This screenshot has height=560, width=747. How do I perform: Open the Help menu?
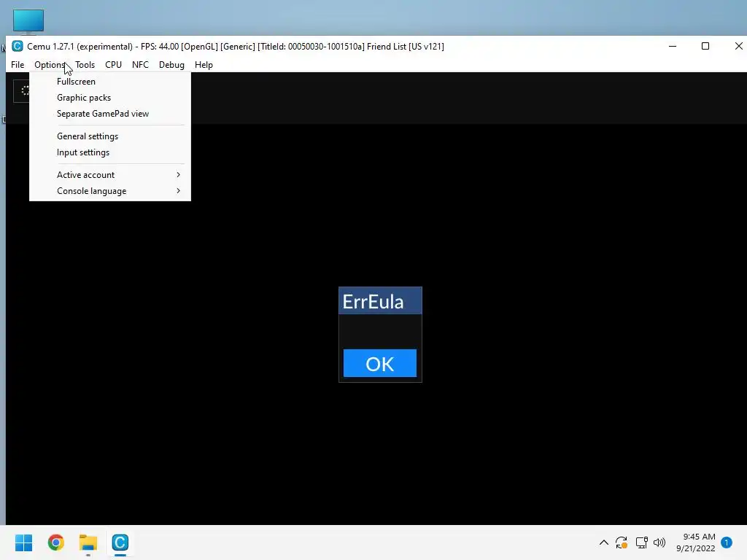coord(204,65)
